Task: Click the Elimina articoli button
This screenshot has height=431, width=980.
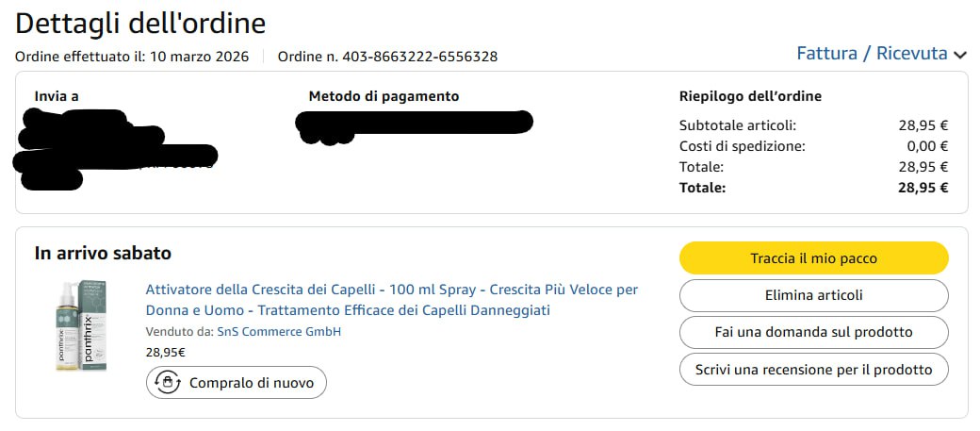Action: [813, 295]
